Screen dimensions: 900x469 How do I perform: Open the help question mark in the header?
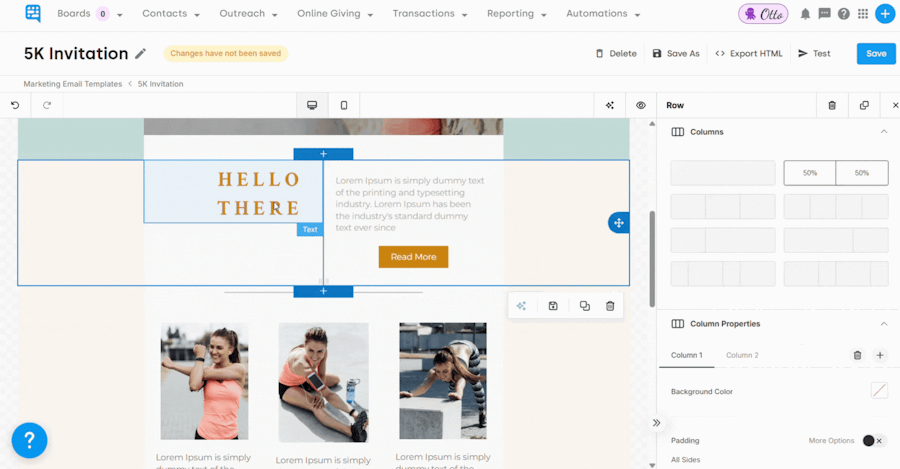point(843,14)
